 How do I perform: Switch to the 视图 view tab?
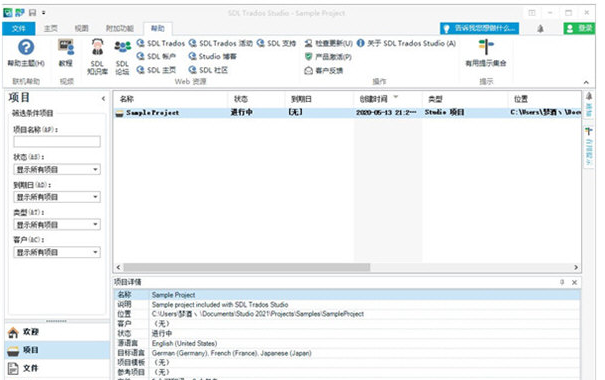tap(81, 29)
